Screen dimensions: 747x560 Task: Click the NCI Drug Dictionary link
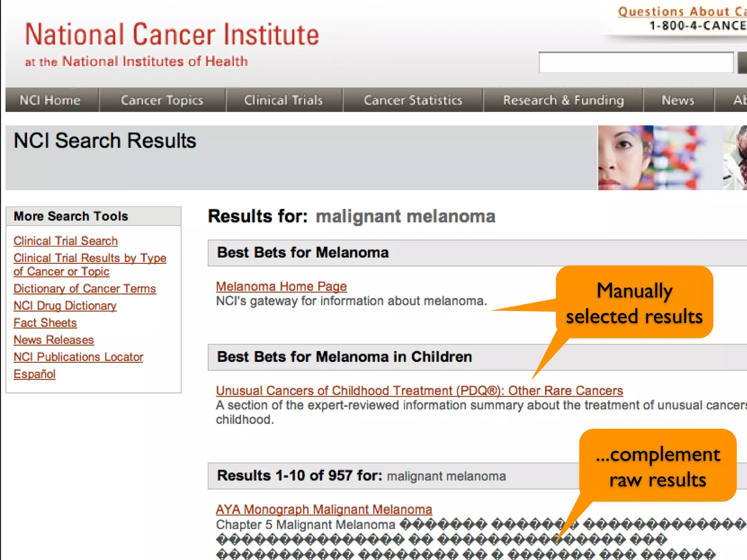point(65,306)
